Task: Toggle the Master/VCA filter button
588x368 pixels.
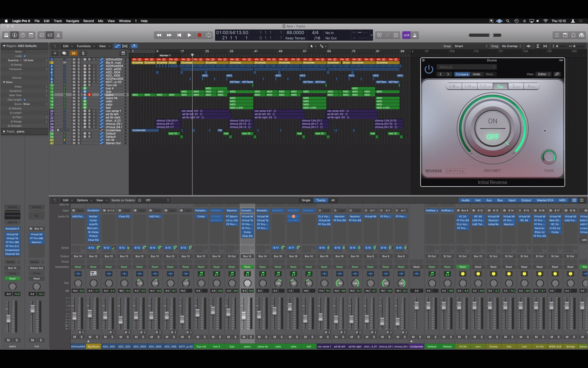Action: click(x=545, y=200)
